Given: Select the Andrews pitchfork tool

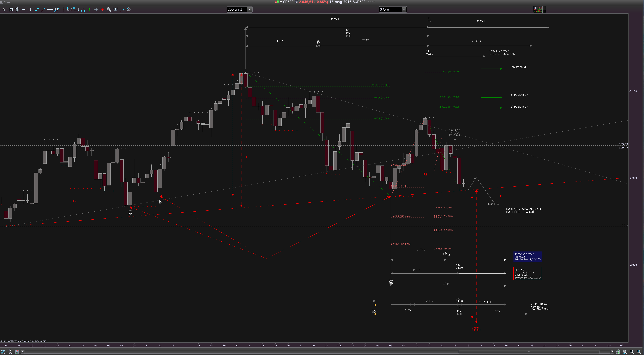Looking at the screenshot, I should [129, 9].
